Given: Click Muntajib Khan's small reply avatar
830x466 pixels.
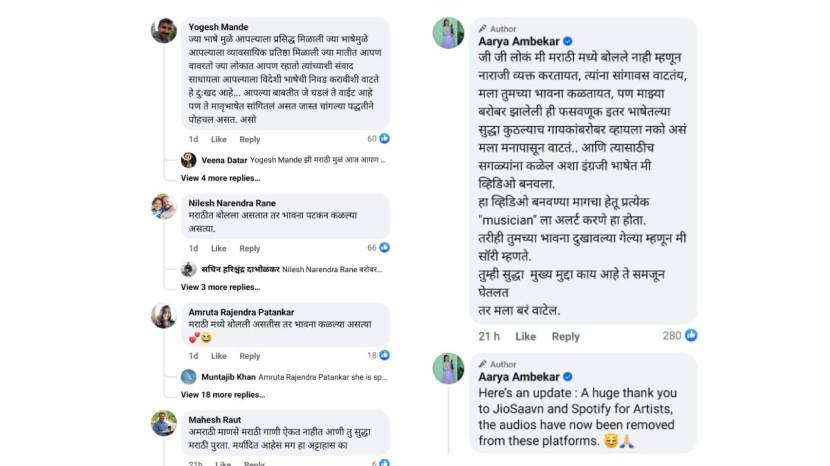Looking at the screenshot, I should pyautogui.click(x=188, y=376).
